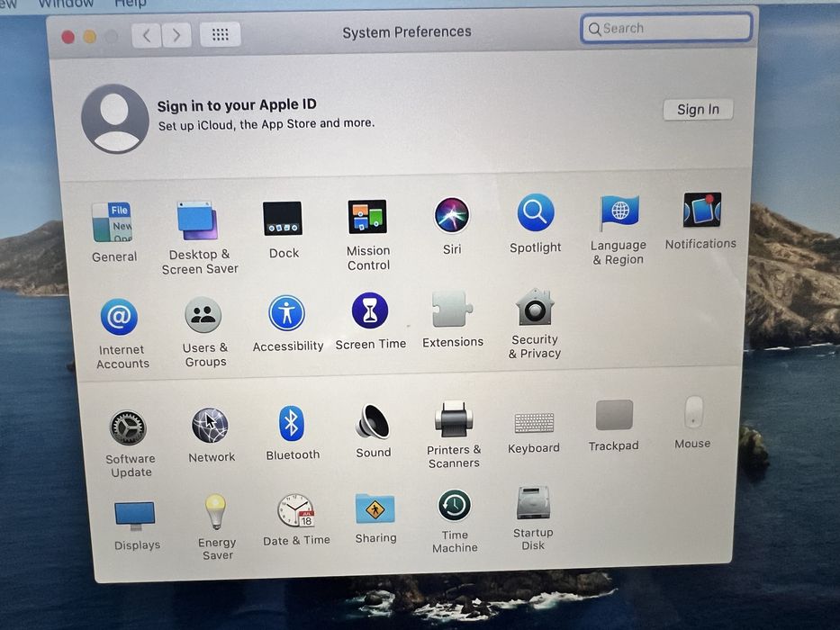The width and height of the screenshot is (840, 630).
Task: Open Accessibility preferences
Action: point(288,323)
